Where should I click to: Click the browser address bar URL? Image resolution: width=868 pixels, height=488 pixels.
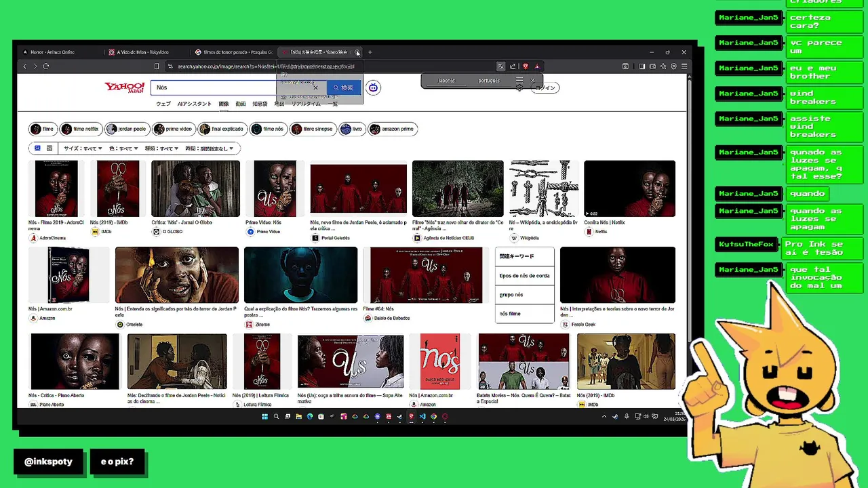pyautogui.click(x=266, y=66)
